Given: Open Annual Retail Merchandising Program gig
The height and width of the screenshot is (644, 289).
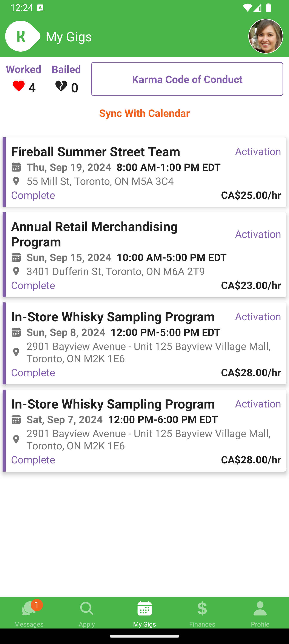Looking at the screenshot, I should pos(94,234).
